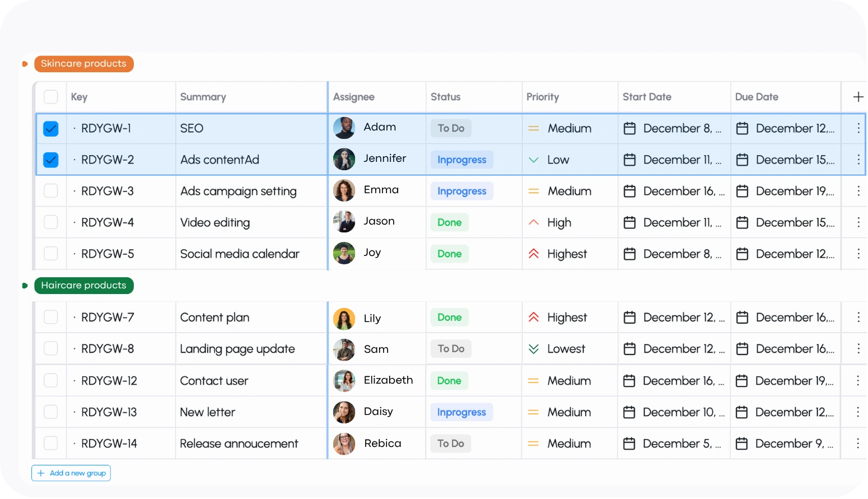Click Low priority chevron in RDYGW-2
This screenshot has height=499, width=868.
(x=534, y=160)
